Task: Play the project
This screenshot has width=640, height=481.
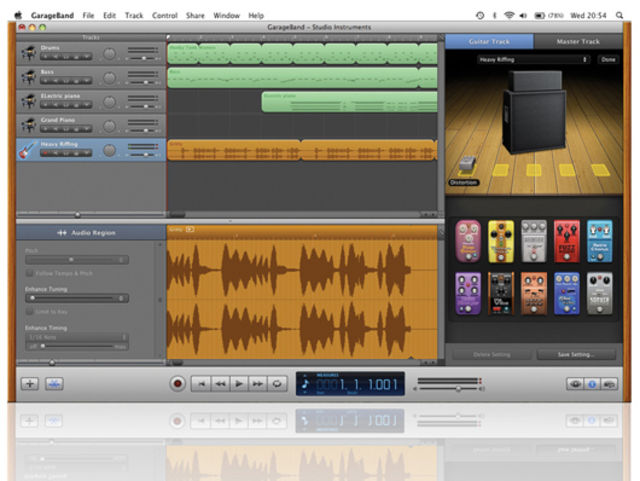Action: [x=239, y=384]
